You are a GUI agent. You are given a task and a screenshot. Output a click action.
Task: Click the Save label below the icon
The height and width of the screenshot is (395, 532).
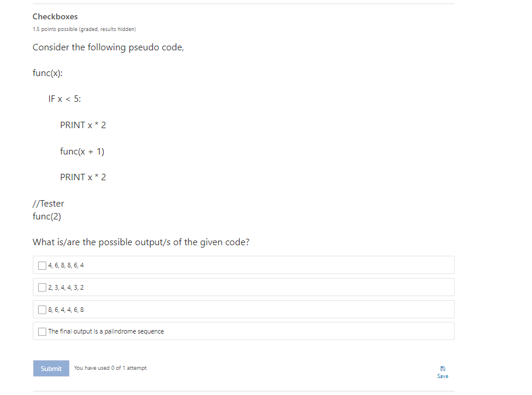[x=442, y=376]
